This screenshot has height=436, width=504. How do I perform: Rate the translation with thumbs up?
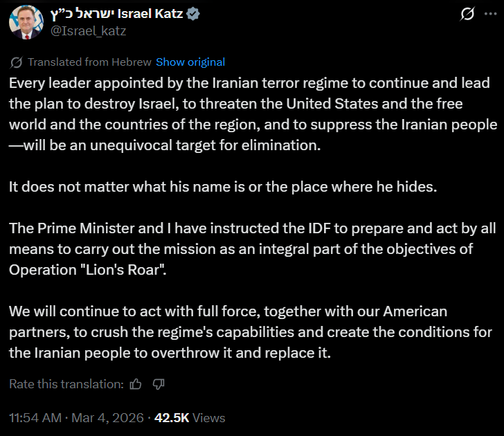point(136,383)
